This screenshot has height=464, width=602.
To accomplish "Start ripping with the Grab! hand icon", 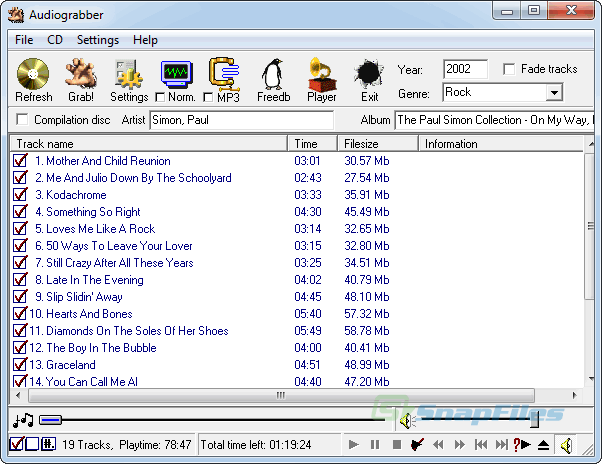I will coord(81,74).
